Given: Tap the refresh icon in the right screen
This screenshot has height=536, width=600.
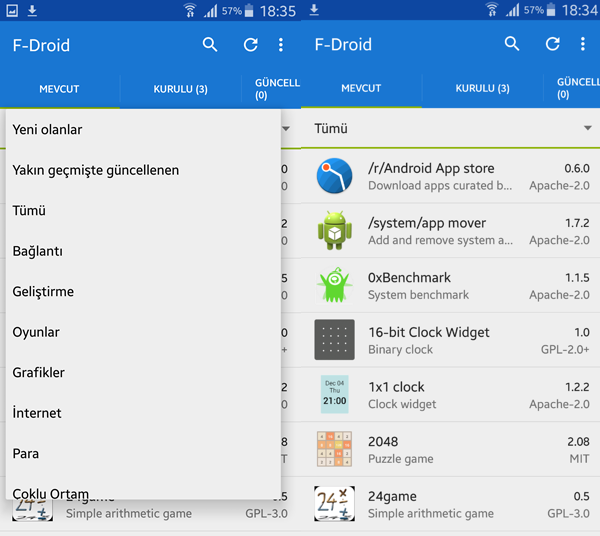Looking at the screenshot, I should pyautogui.click(x=553, y=44).
